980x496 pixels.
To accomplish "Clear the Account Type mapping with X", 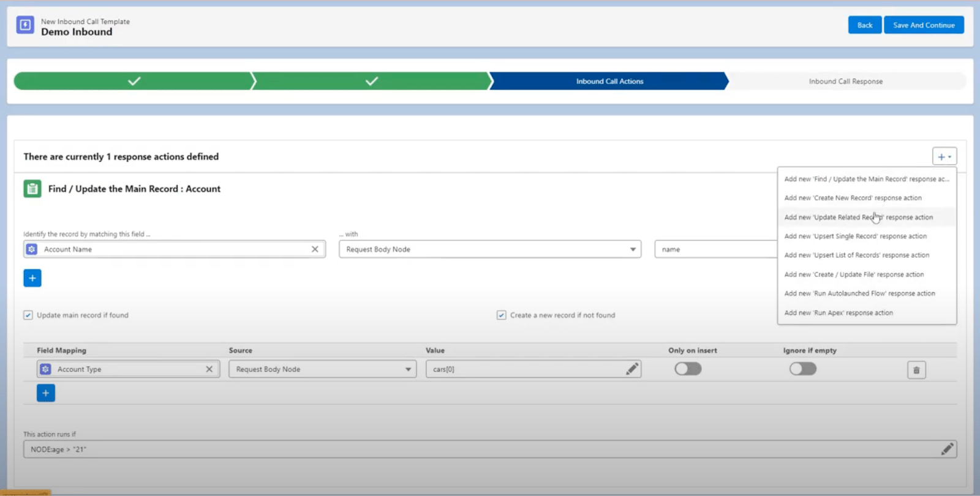I will 209,369.
